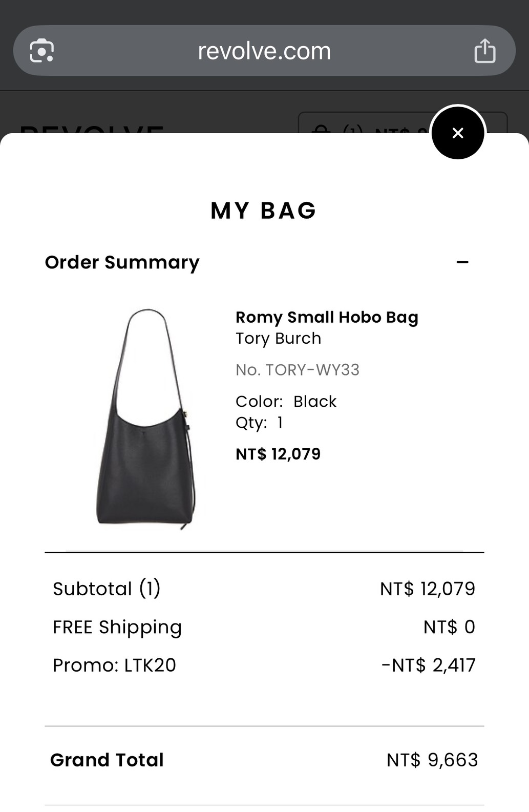529x812 pixels.
Task: Tap the grand total amount NT$ 9,663
Action: point(432,760)
